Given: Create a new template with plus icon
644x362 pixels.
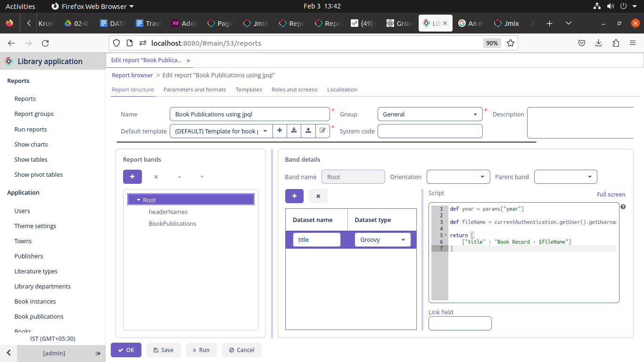Looking at the screenshot, I should (280, 131).
